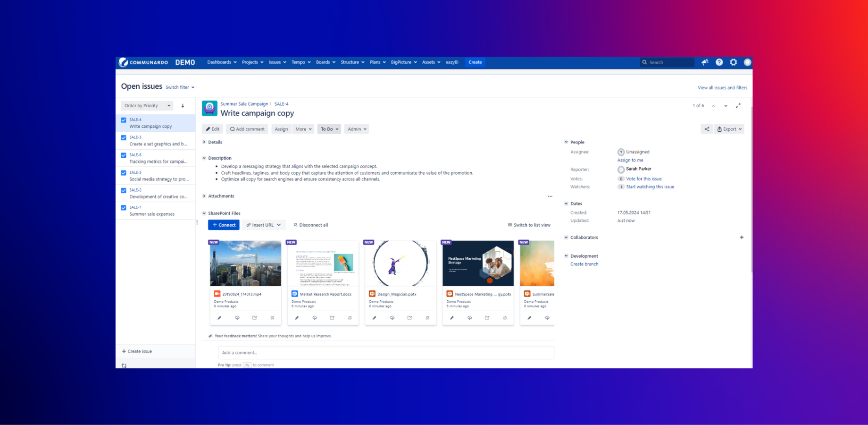Viewport: 868px width, 425px height.
Task: Toggle SALE-3 checkbox in issue list
Action: (x=124, y=138)
